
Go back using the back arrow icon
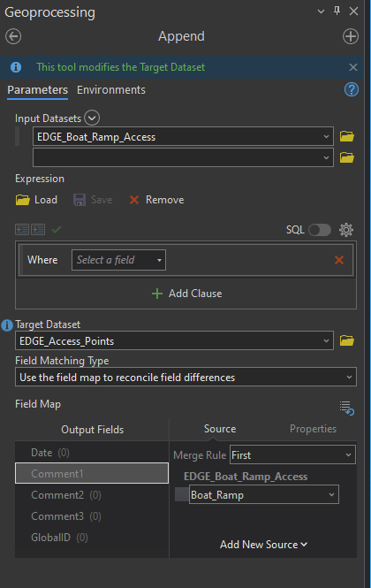click(x=13, y=37)
